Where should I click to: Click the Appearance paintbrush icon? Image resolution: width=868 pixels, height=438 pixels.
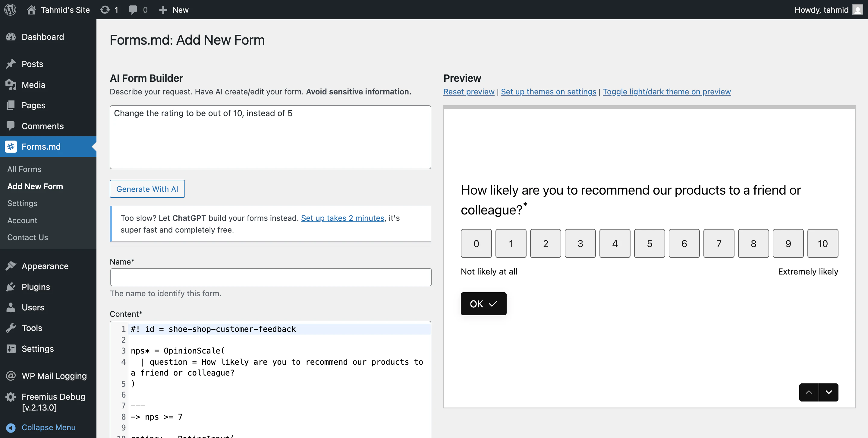[x=11, y=266]
